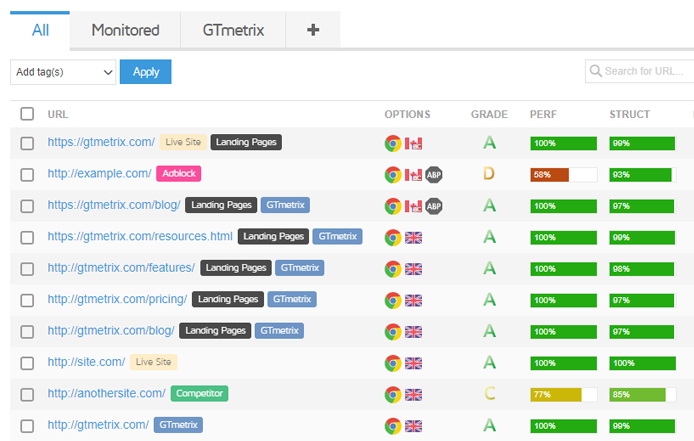Click UK flag icon in http://gtmetrix.com/ row
This screenshot has height=441, width=694.
click(413, 426)
